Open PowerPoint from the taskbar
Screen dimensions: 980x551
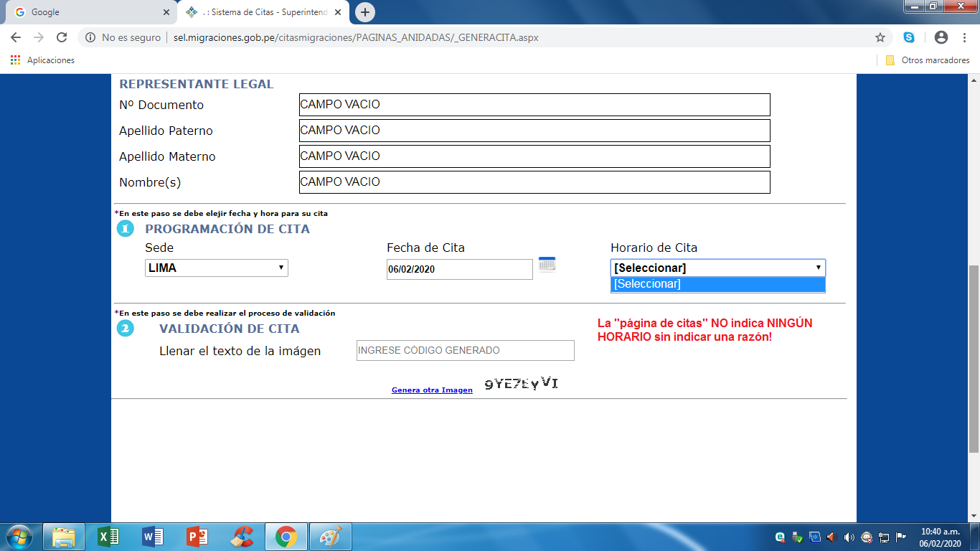tap(197, 537)
